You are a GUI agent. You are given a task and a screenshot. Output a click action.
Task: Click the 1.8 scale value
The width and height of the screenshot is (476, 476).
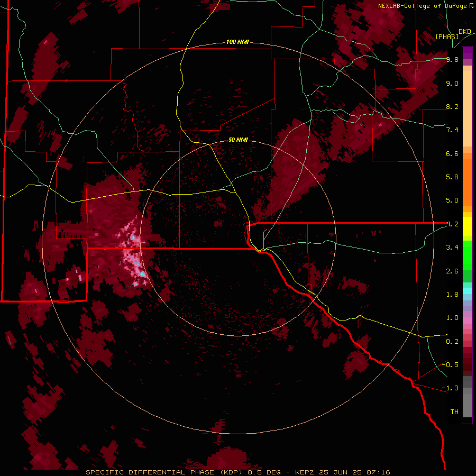click(x=452, y=295)
